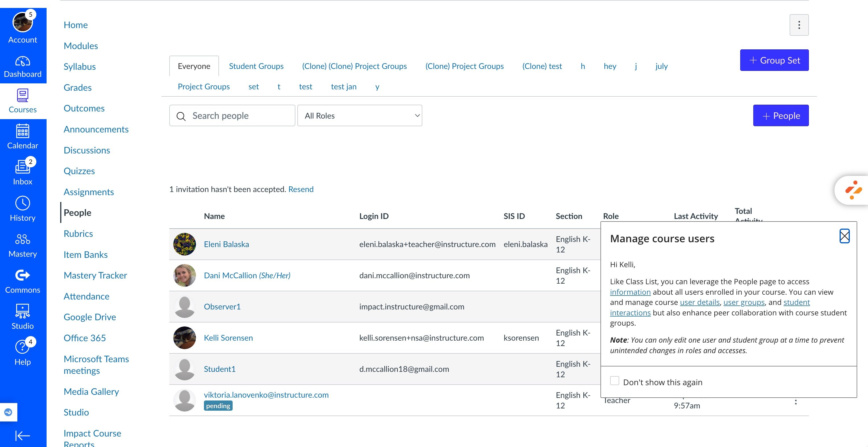The height and width of the screenshot is (447, 868).
Task: Open the History clock icon
Action: click(x=22, y=209)
